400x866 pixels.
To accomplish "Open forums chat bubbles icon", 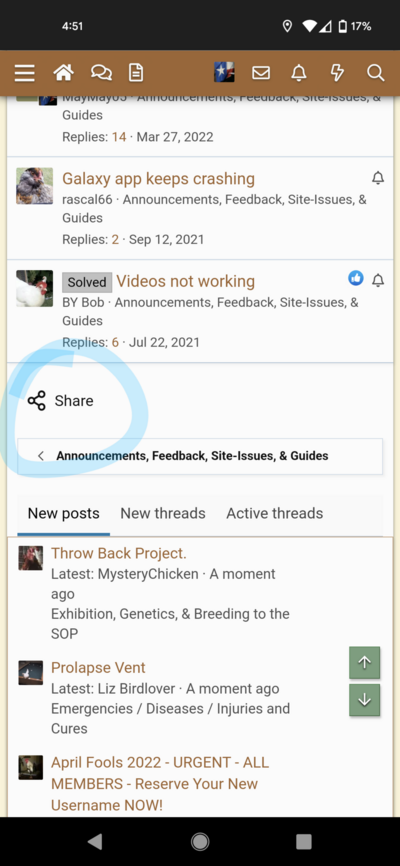I will tap(101, 73).
